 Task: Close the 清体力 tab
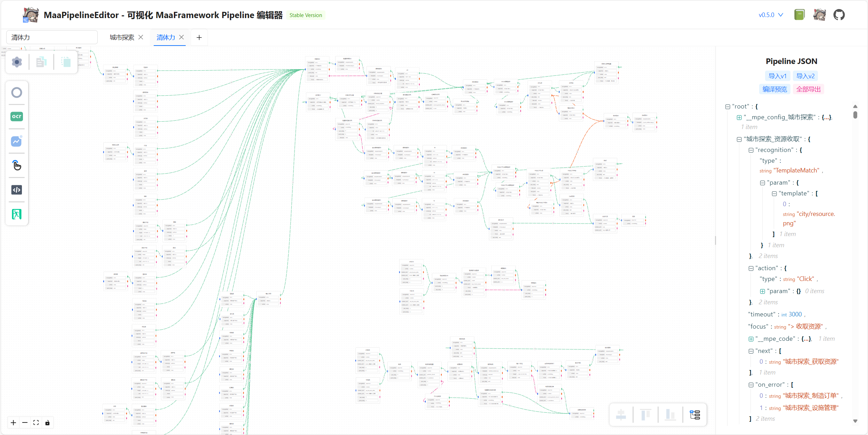click(x=182, y=37)
